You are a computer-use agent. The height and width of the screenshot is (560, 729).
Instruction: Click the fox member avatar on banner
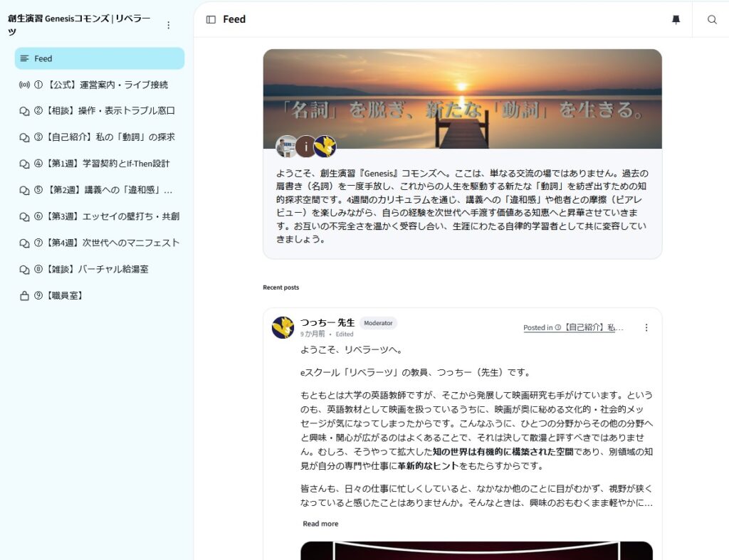click(325, 147)
